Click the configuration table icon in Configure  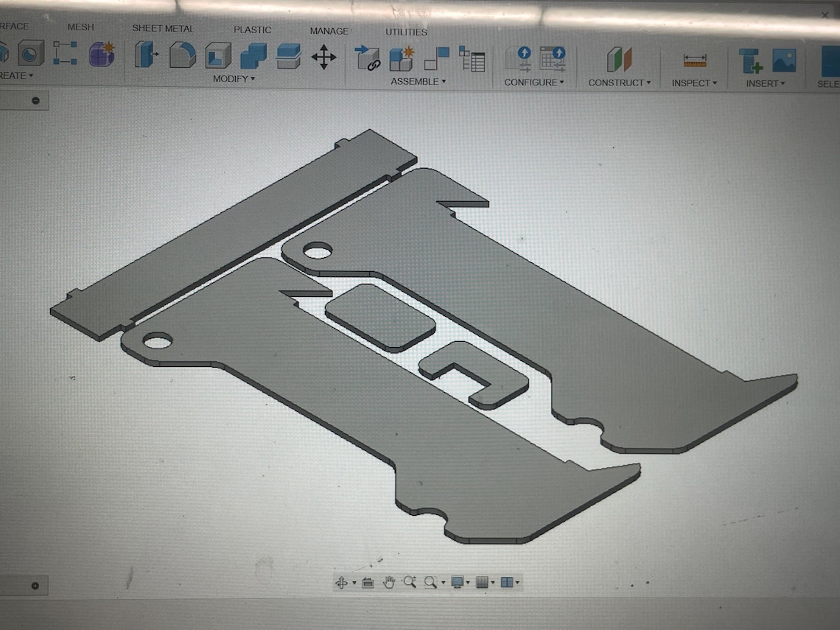pos(553,60)
